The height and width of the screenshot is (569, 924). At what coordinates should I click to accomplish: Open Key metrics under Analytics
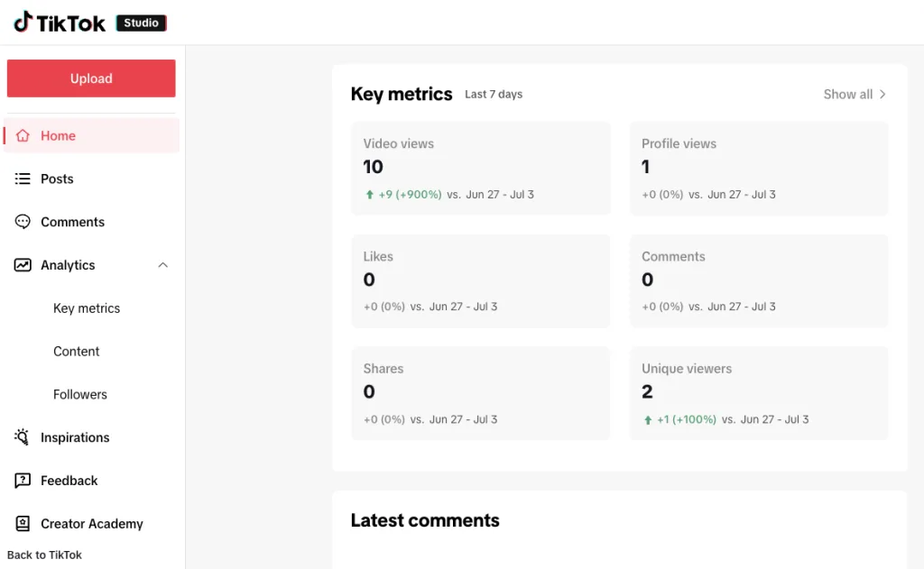pyautogui.click(x=87, y=308)
